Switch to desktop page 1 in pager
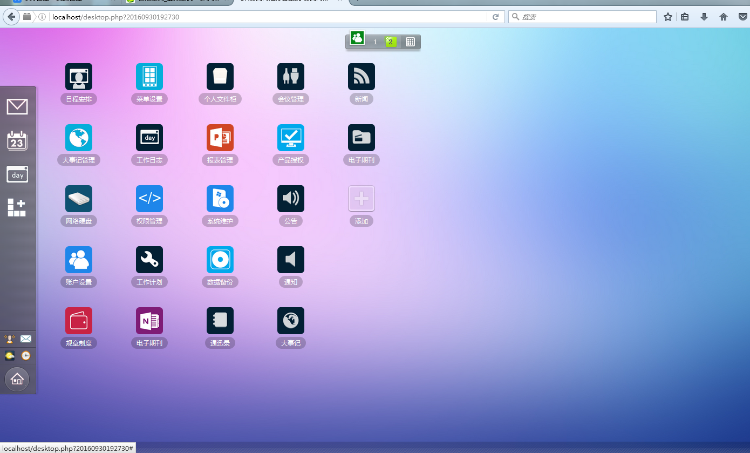The image size is (750, 453). [375, 41]
